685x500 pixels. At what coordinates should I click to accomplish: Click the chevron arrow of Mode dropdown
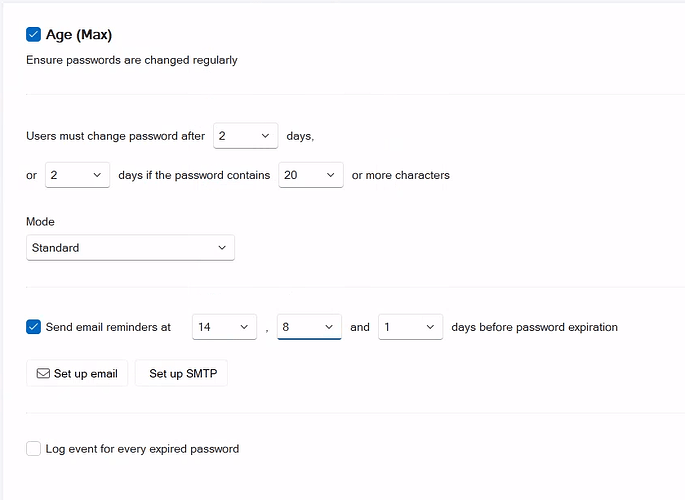tap(222, 248)
